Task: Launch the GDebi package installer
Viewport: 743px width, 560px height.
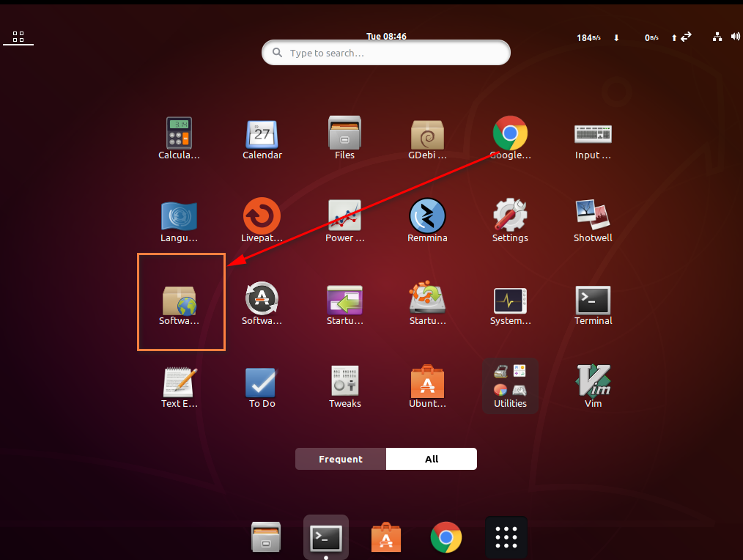Action: tap(427, 139)
